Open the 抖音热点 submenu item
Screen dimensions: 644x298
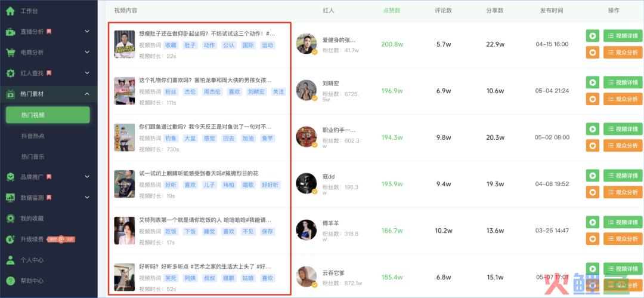point(33,136)
